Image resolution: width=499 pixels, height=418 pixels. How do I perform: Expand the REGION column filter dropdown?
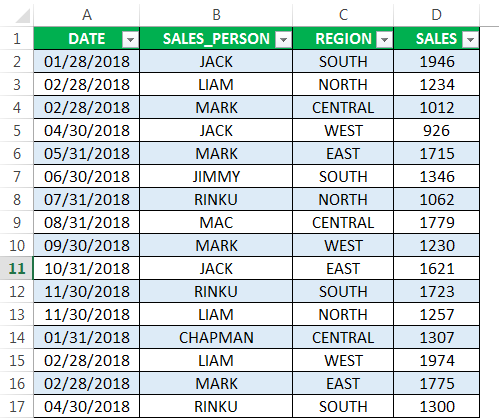pyautogui.click(x=384, y=40)
